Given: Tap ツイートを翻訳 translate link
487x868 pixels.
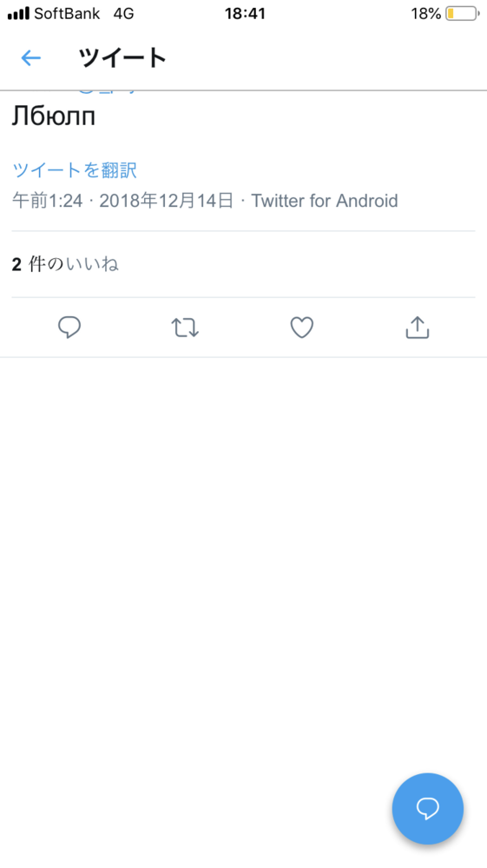Looking at the screenshot, I should click(75, 170).
